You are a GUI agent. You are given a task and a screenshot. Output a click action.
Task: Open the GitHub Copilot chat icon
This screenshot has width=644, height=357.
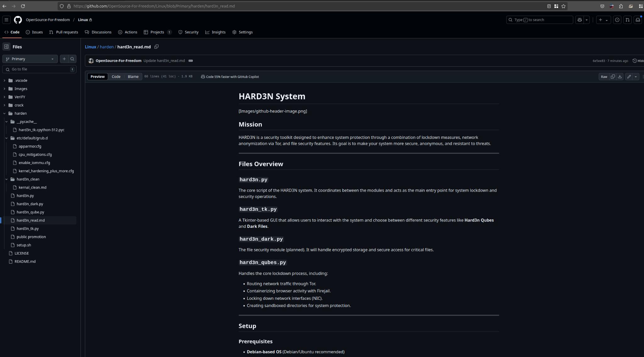(x=580, y=19)
